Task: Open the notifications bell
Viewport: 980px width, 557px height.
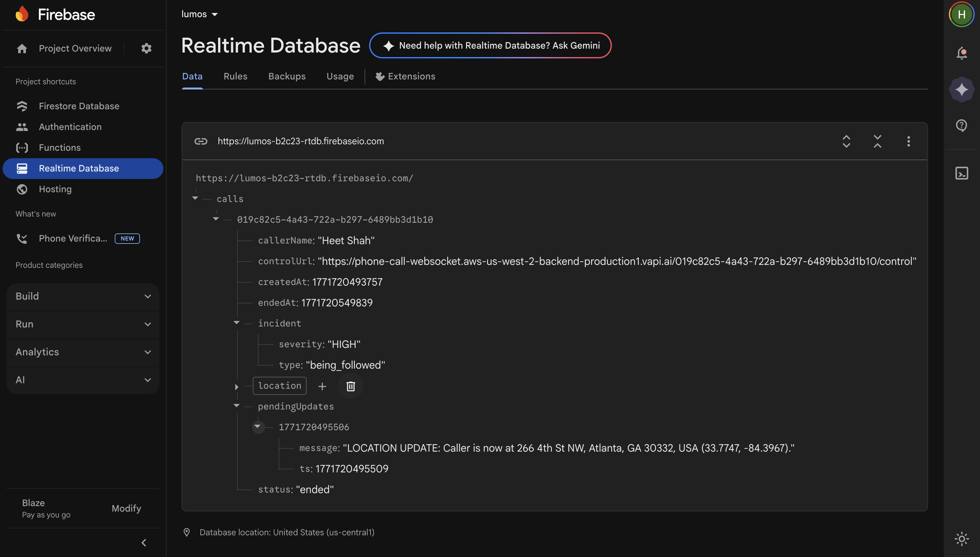Action: point(961,53)
